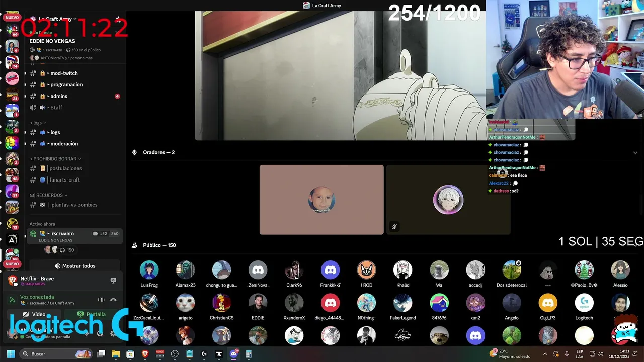Select the server icon showing letter A
The image size is (644, 362).
tap(12, 240)
